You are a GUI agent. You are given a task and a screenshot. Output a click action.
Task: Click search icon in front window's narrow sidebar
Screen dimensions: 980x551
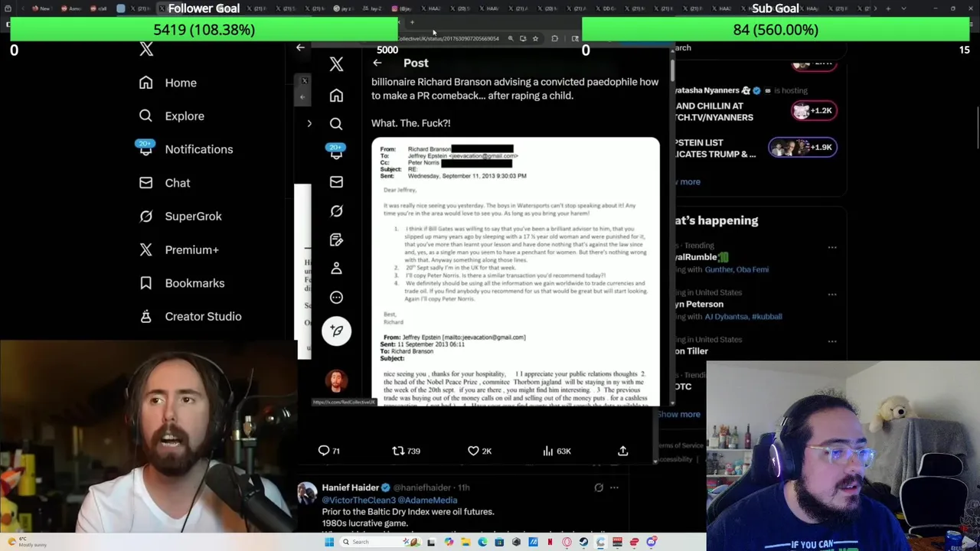tap(336, 124)
